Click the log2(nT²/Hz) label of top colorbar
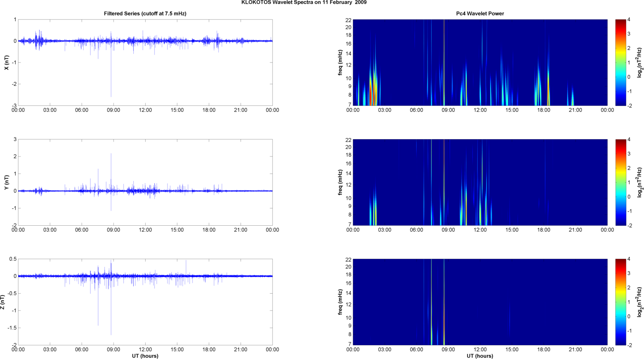The image size is (644, 359). click(640, 62)
